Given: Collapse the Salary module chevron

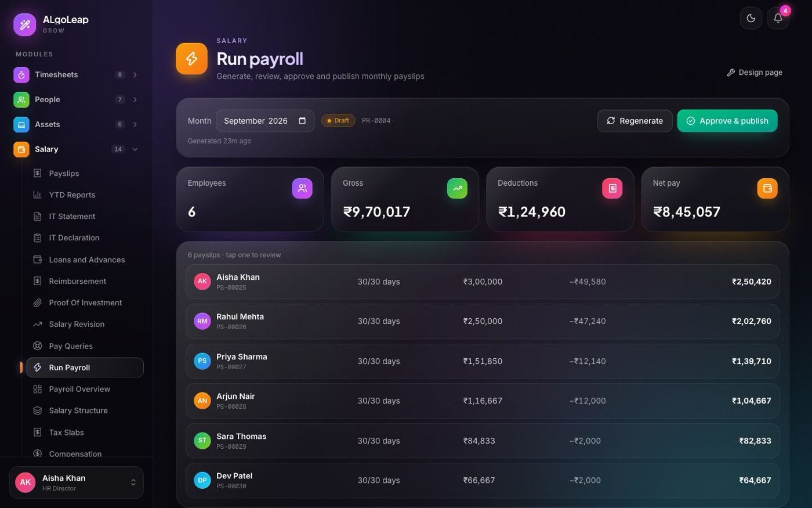Looking at the screenshot, I should click(x=135, y=150).
